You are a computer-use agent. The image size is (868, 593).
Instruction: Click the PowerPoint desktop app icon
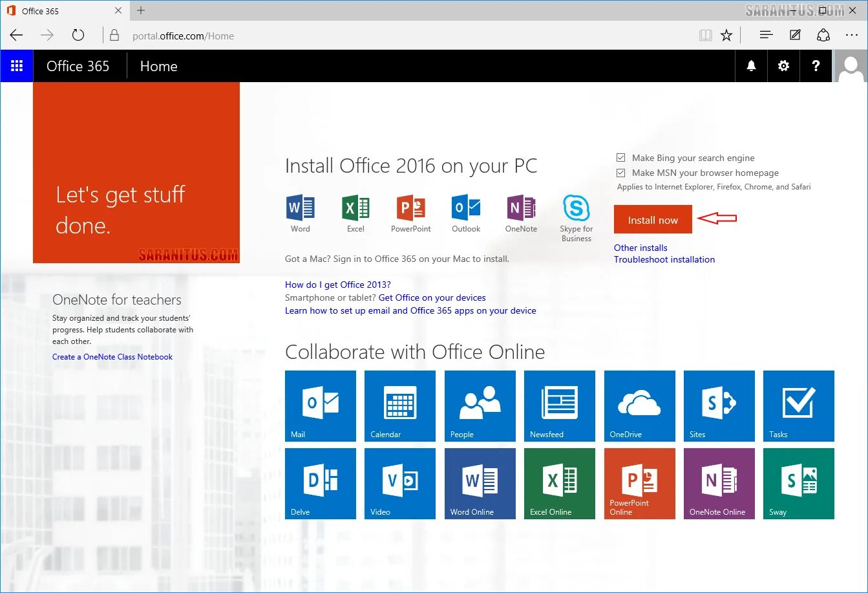[410, 208]
